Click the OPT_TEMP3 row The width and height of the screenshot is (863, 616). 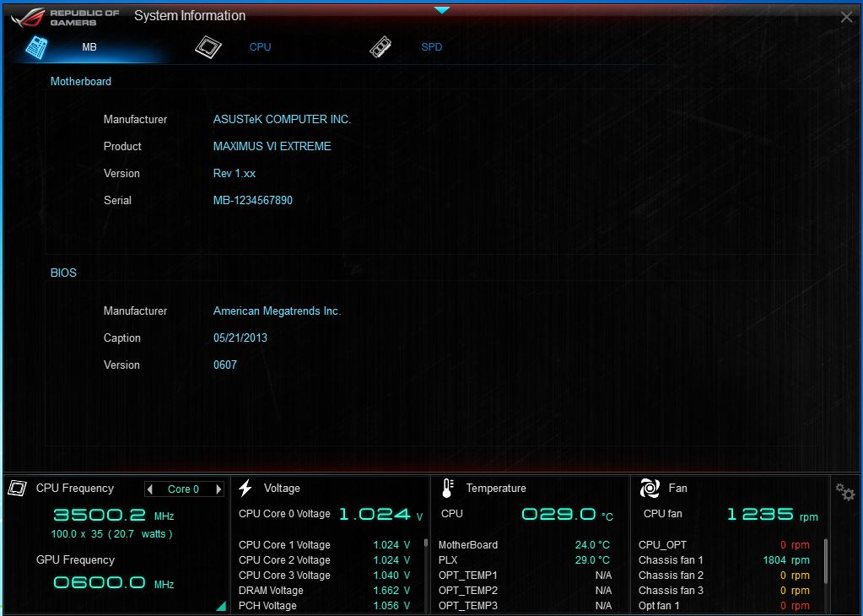tap(524, 606)
